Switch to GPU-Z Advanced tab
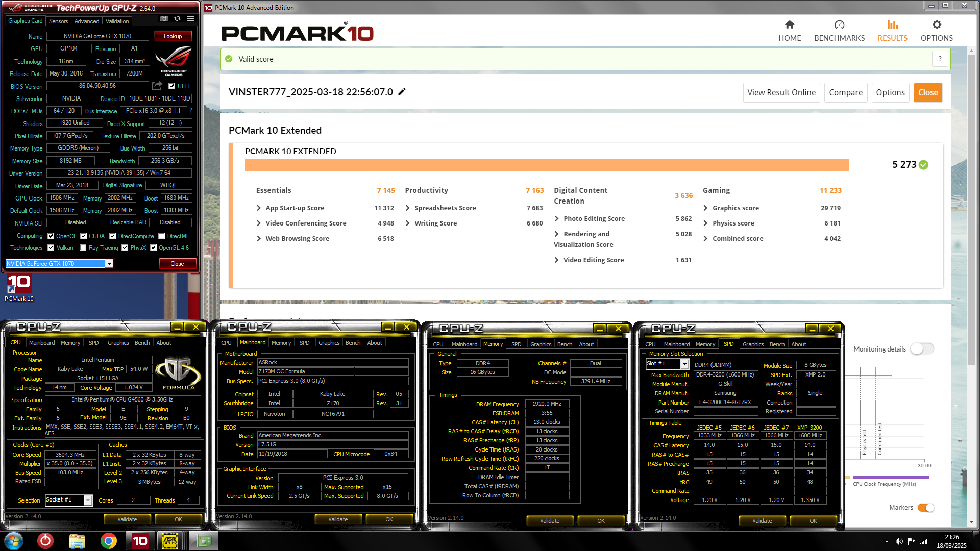Image resolution: width=980 pixels, height=551 pixels. 87,21
